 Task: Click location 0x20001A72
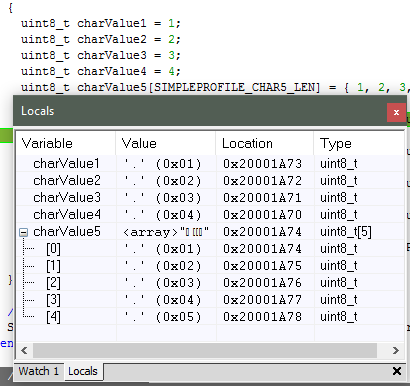coord(262,181)
